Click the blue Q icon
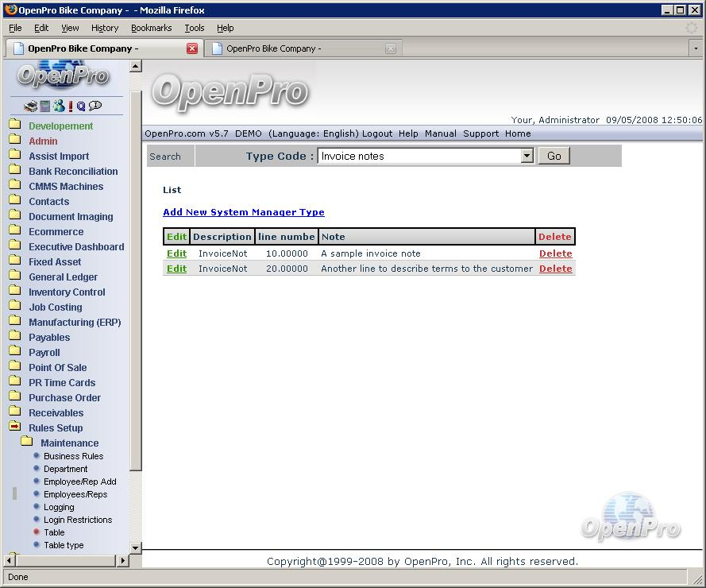The image size is (706, 588). [81, 106]
